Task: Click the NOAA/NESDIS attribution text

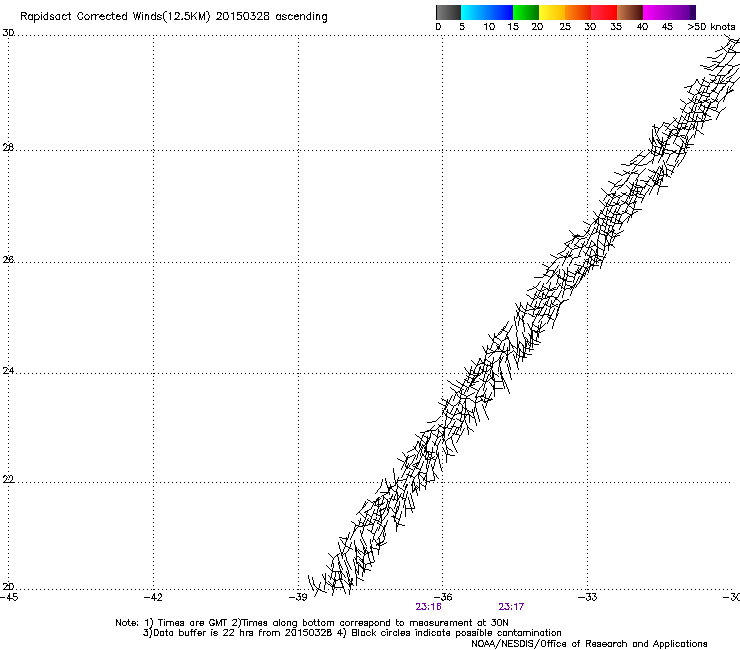Action: click(x=589, y=644)
